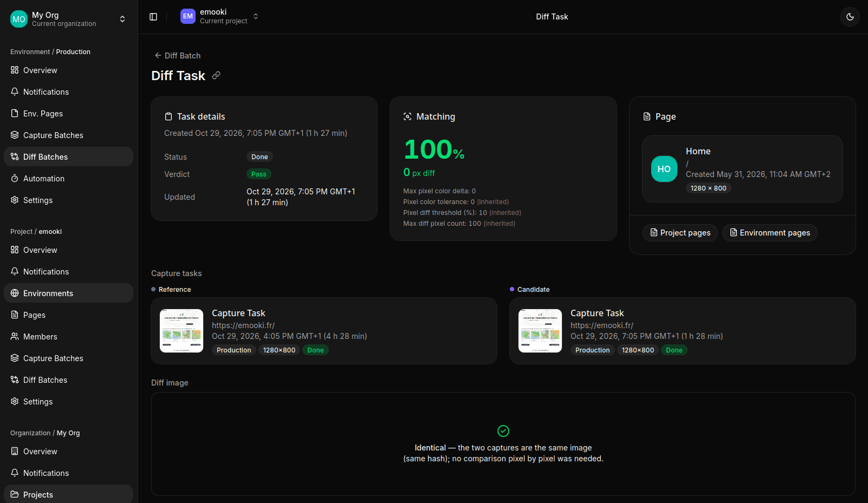The width and height of the screenshot is (868, 503).
Task: Click the Identical checkmark icon
Action: pyautogui.click(x=503, y=431)
